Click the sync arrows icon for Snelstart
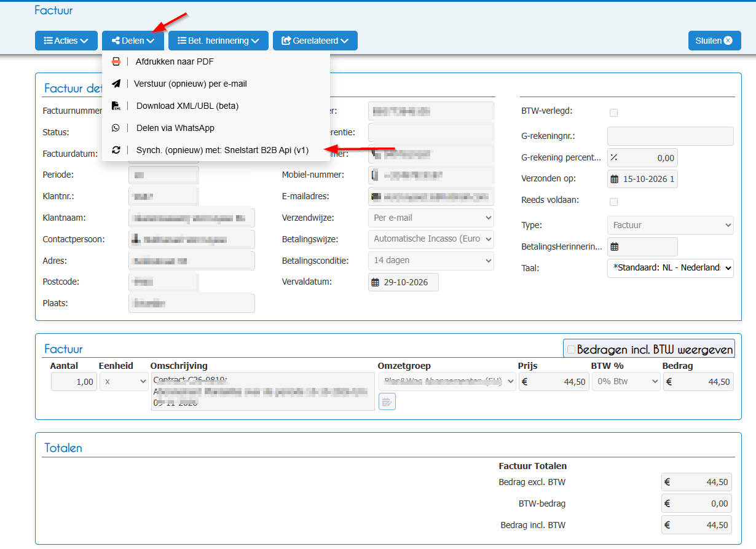Viewport: 756px width, 549px height. [x=116, y=150]
